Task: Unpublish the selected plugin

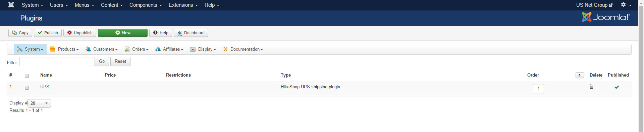Action: pos(80,33)
